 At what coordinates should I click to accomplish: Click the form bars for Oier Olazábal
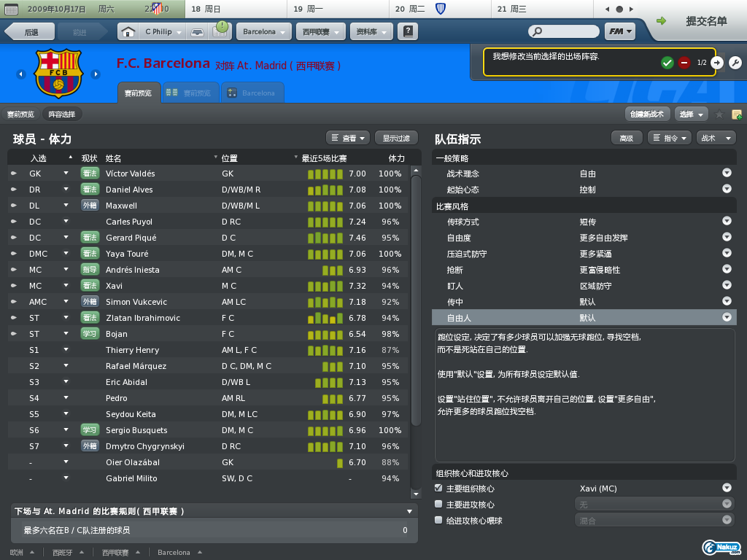pos(340,462)
